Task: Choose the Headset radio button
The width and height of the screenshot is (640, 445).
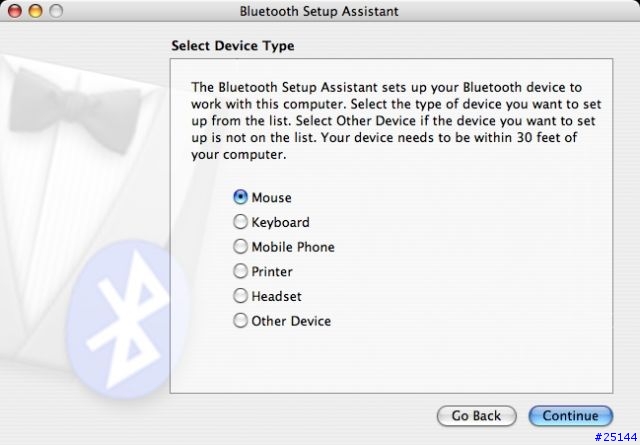Action: tap(240, 296)
